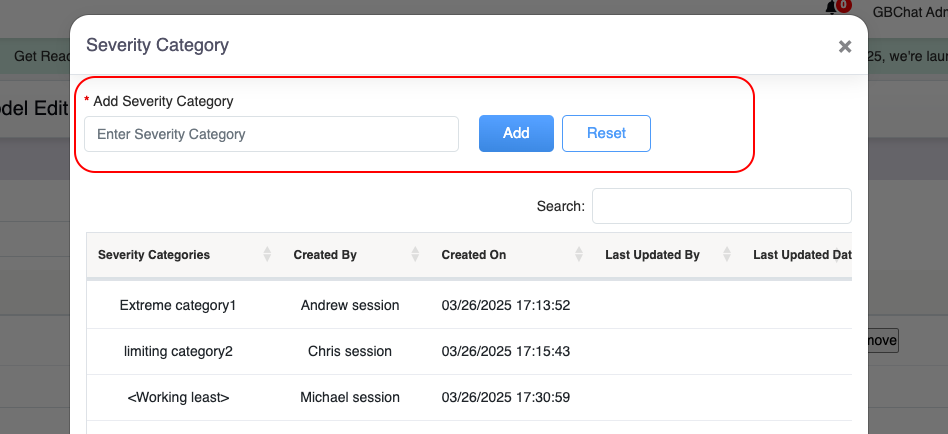
Task: Click the Michael session cell
Action: 350,397
